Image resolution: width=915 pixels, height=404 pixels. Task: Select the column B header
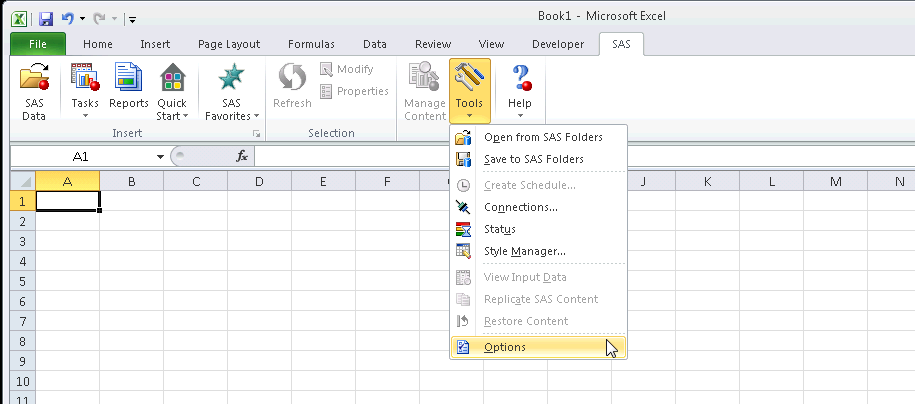point(131,181)
